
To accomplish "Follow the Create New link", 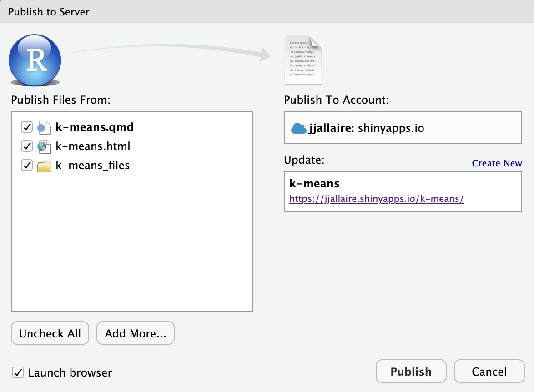I will [497, 163].
